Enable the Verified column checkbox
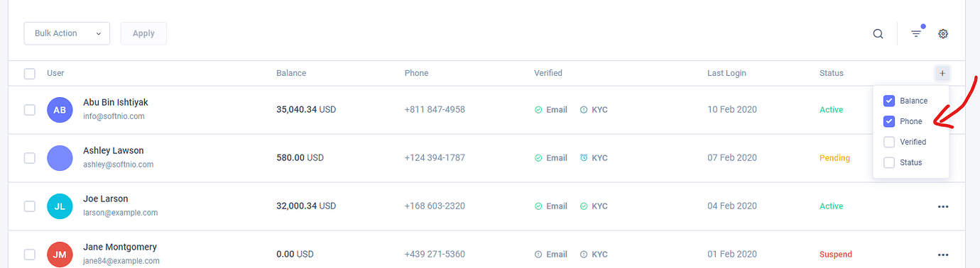The width and height of the screenshot is (980, 268). point(889,142)
